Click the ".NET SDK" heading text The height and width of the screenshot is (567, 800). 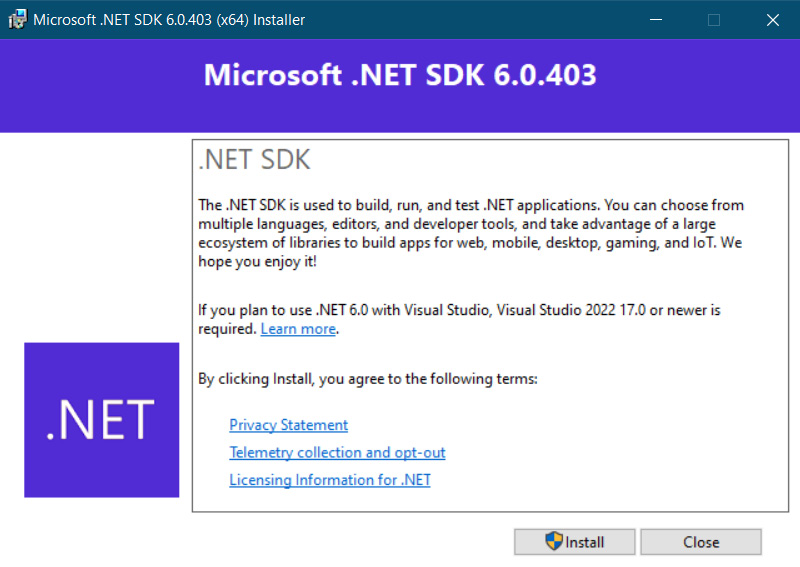[254, 160]
